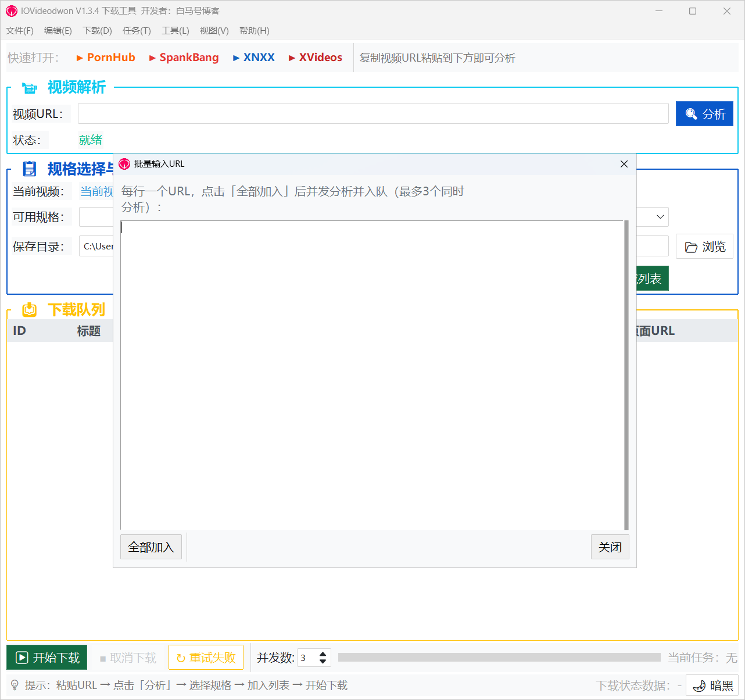Screen dimensions: 745x700
Task: Click the batch URL dialog logo icon
Action: (124, 164)
